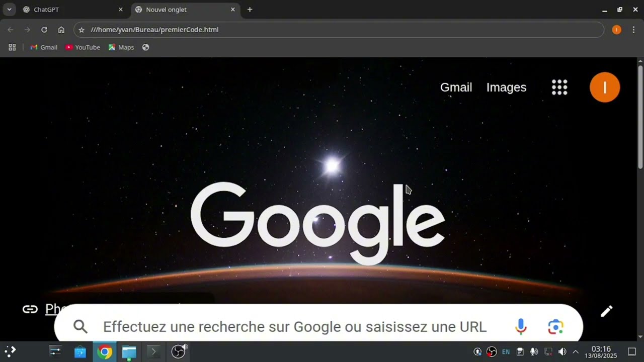Open the Maps bookmark
Image resolution: width=644 pixels, height=362 pixels.
click(121, 47)
